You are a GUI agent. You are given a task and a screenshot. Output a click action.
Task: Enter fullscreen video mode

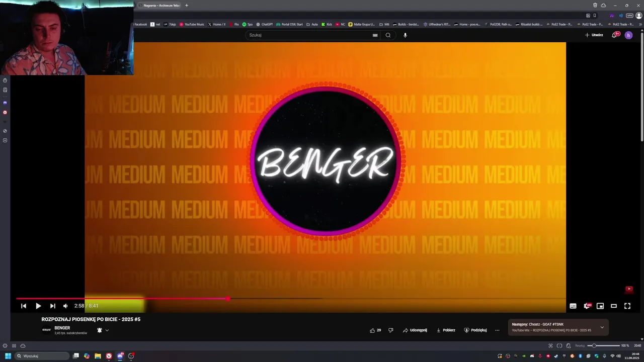tap(627, 306)
